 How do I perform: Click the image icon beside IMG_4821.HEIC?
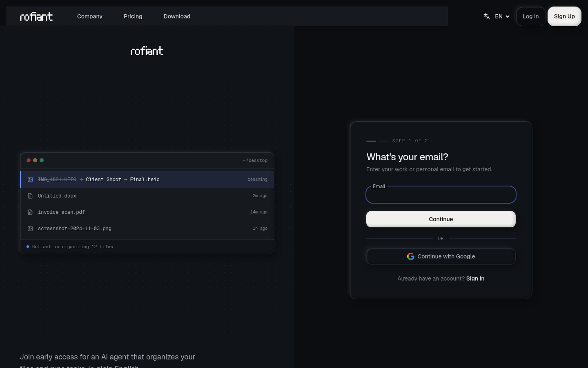(x=30, y=180)
